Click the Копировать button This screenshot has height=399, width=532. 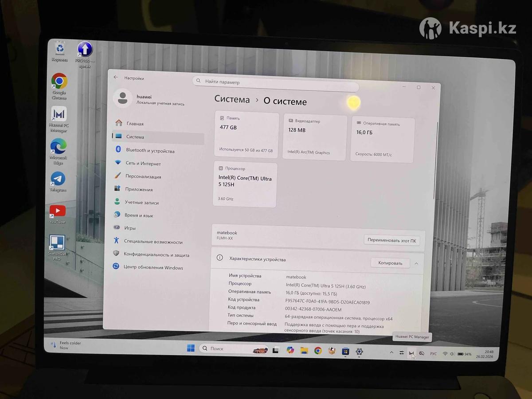coord(390,263)
